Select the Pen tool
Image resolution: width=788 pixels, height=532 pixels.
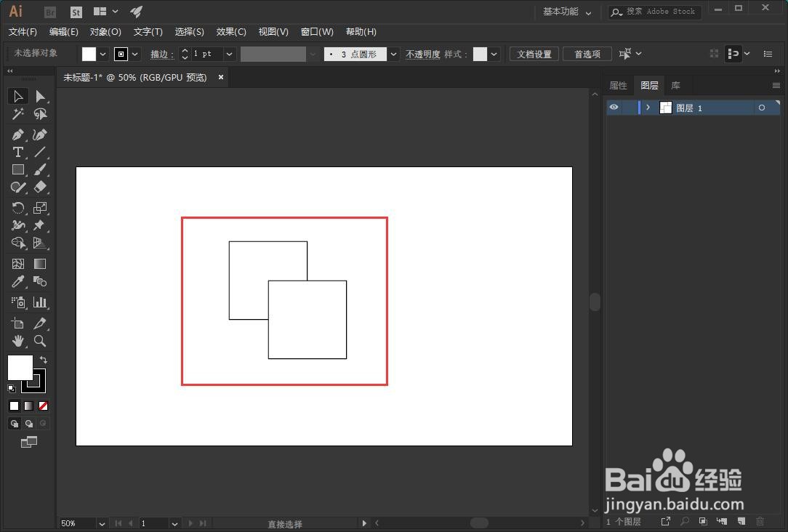coord(17,134)
